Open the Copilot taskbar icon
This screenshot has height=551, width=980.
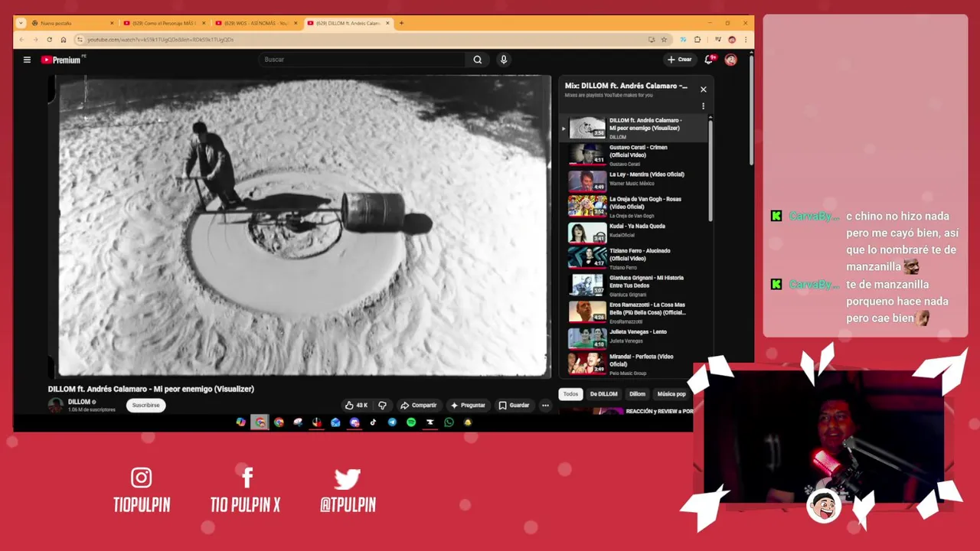pos(241,422)
